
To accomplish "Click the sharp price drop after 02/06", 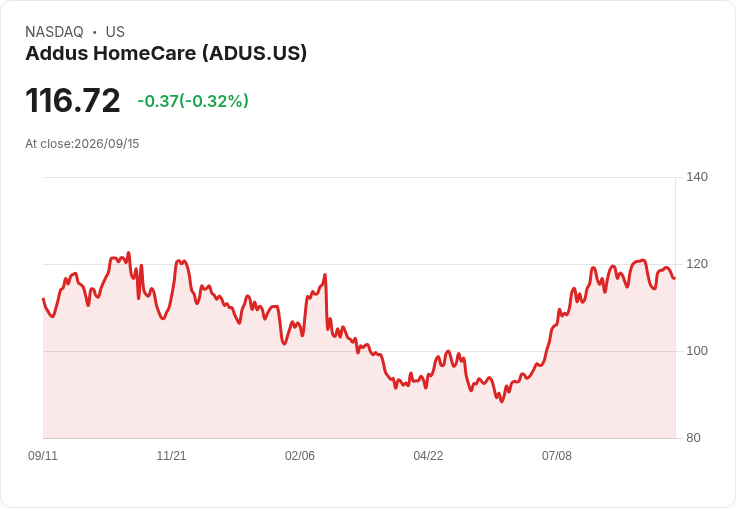I will [326, 301].
